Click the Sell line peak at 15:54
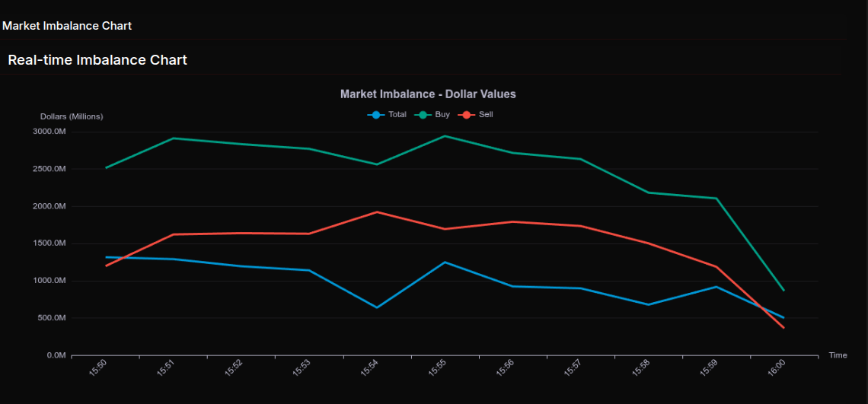Viewport: 868px width, 404px height. pyautogui.click(x=377, y=212)
